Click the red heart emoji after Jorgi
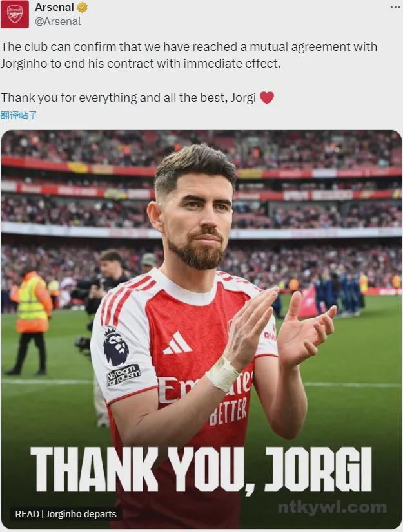The width and height of the screenshot is (403, 532). pos(267,98)
